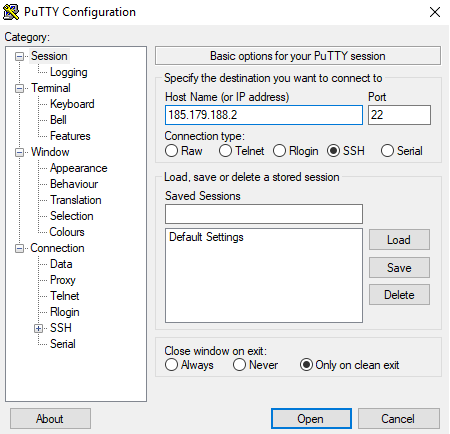Focus the Host Name input field

point(264,115)
